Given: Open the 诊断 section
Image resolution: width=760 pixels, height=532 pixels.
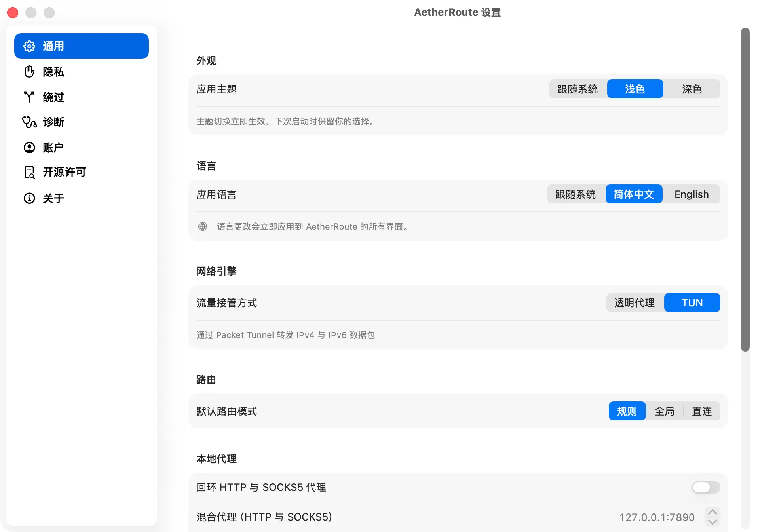Looking at the screenshot, I should 82,122.
